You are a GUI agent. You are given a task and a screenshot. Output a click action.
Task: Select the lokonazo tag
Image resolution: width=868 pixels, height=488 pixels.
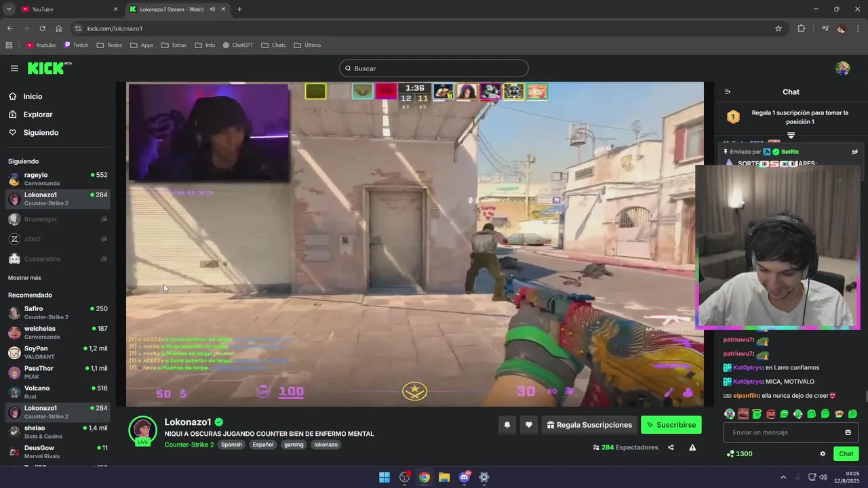pyautogui.click(x=325, y=445)
